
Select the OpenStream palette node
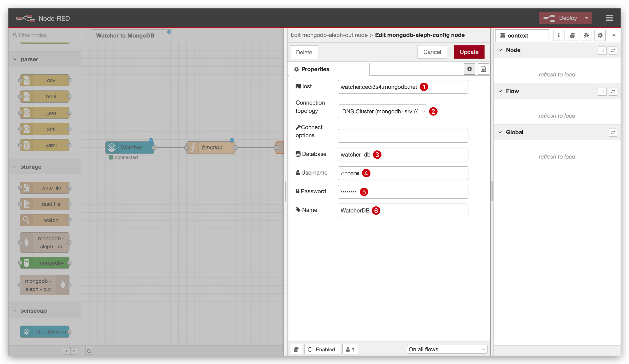click(45, 332)
